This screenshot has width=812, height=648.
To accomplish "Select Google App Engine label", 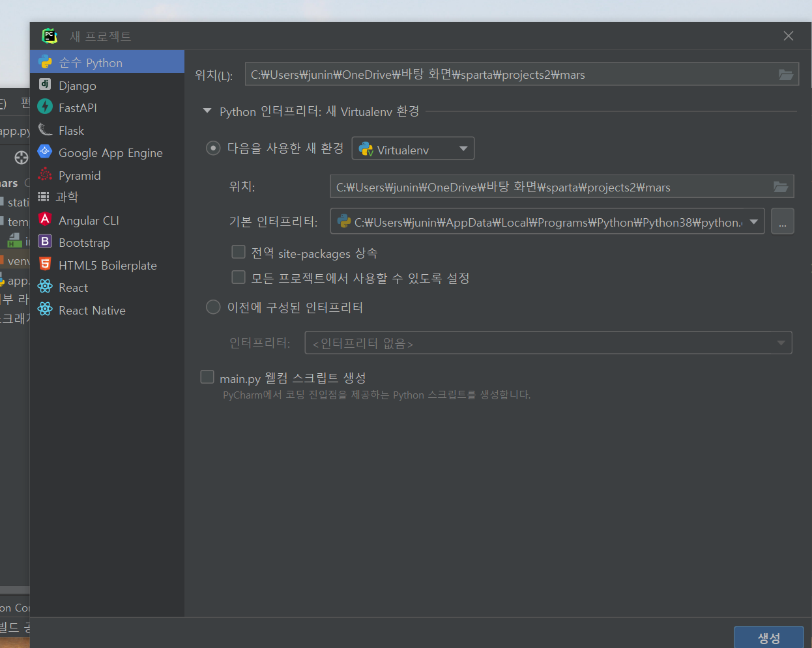I will 111,153.
